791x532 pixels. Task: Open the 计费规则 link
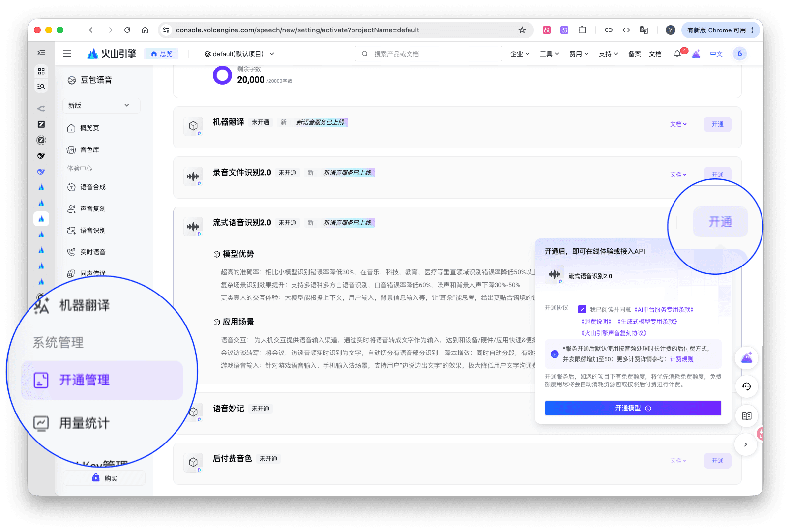coord(681,359)
